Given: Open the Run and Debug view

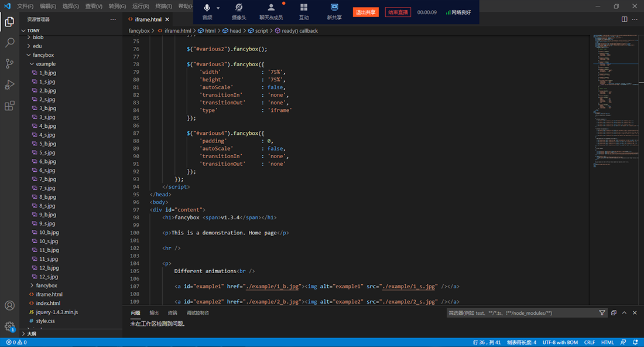Looking at the screenshot, I should click(x=9, y=85).
